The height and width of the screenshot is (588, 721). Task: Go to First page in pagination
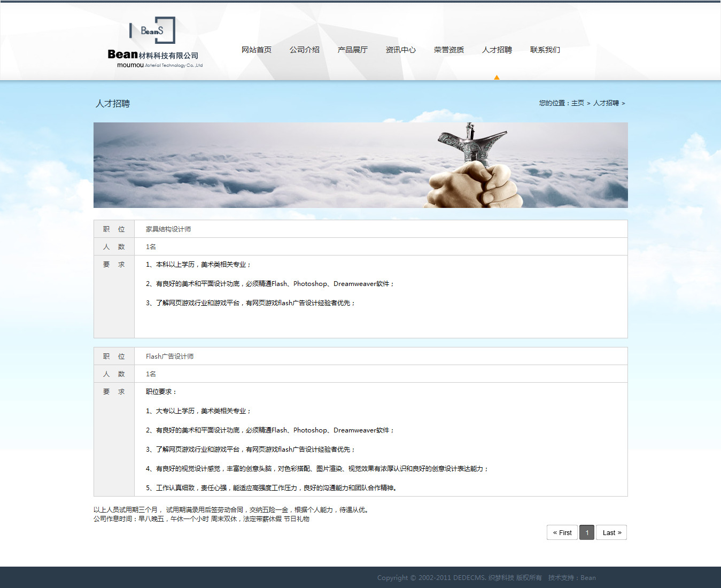562,532
